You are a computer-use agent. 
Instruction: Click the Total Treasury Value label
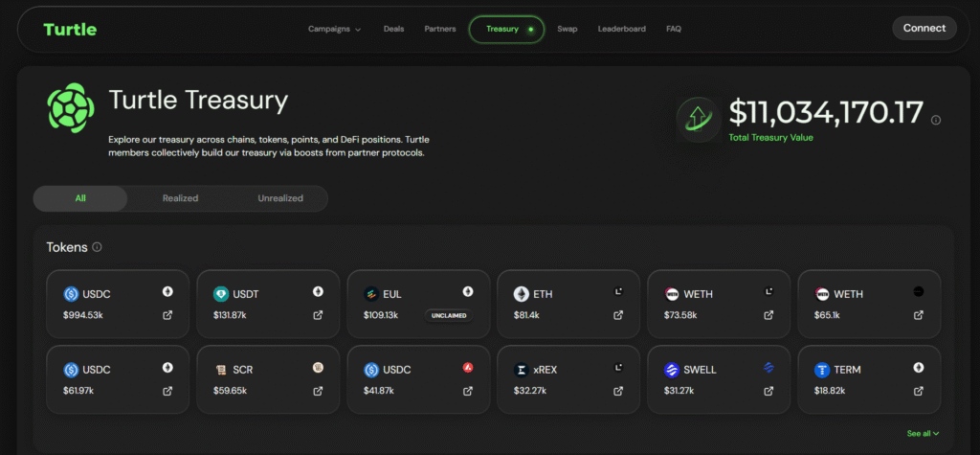770,138
